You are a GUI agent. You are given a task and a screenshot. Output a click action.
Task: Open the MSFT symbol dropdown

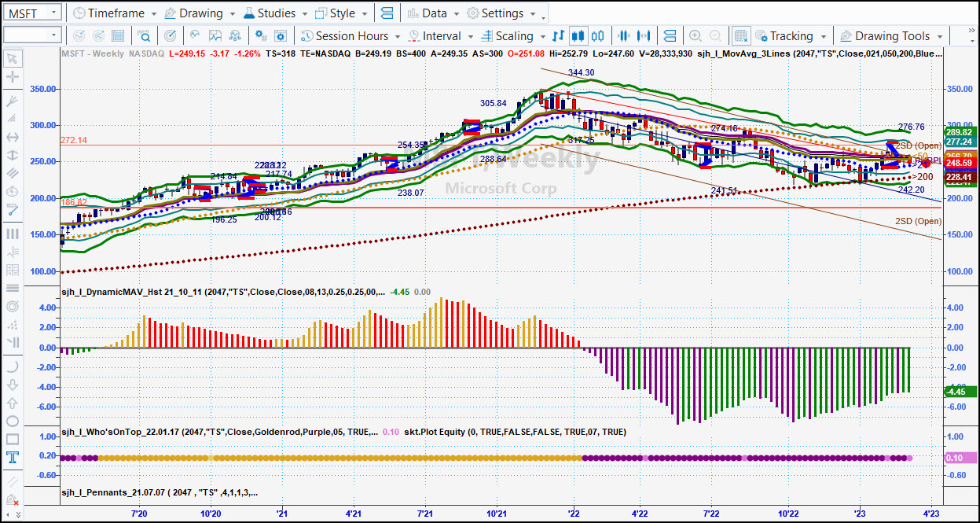53,13
